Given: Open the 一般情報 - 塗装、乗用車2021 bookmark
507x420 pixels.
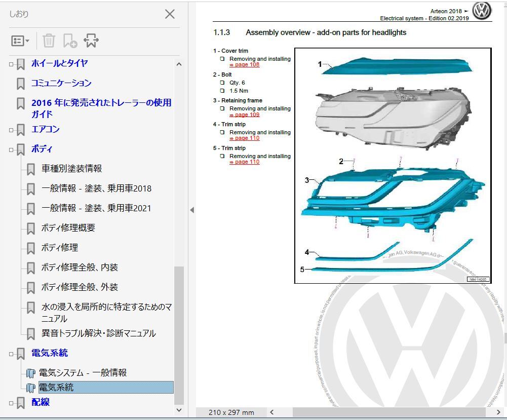Looking at the screenshot, I should (x=96, y=208).
